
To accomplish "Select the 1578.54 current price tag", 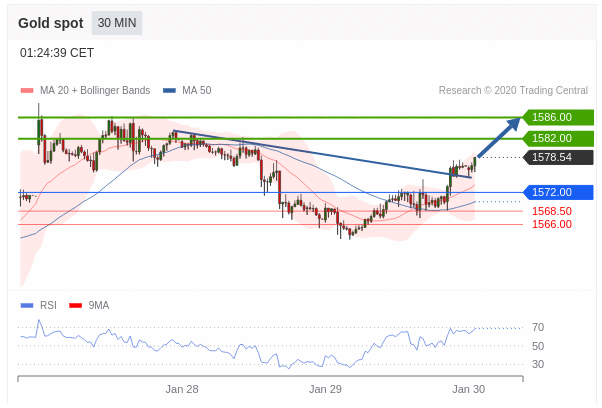I will click(558, 157).
